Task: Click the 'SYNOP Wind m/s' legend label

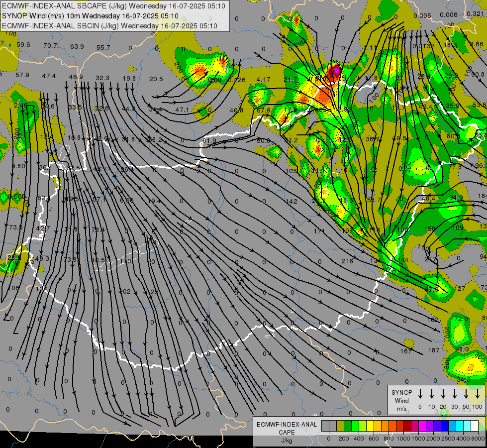Action: pos(401,400)
